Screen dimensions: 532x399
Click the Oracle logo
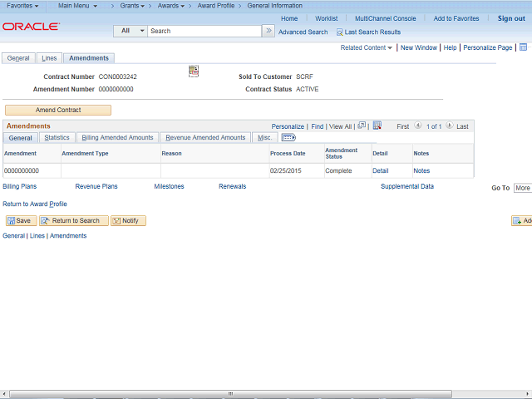pyautogui.click(x=31, y=27)
